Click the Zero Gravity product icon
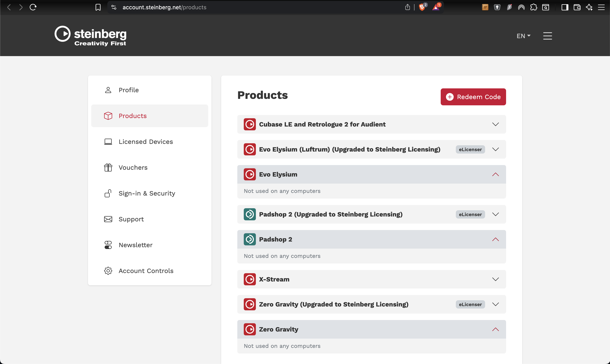 tap(250, 329)
